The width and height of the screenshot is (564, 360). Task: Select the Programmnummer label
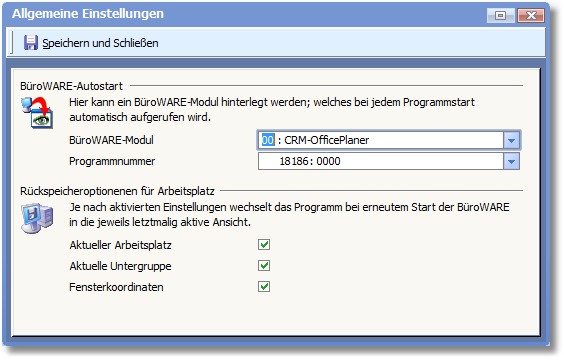[x=112, y=161]
